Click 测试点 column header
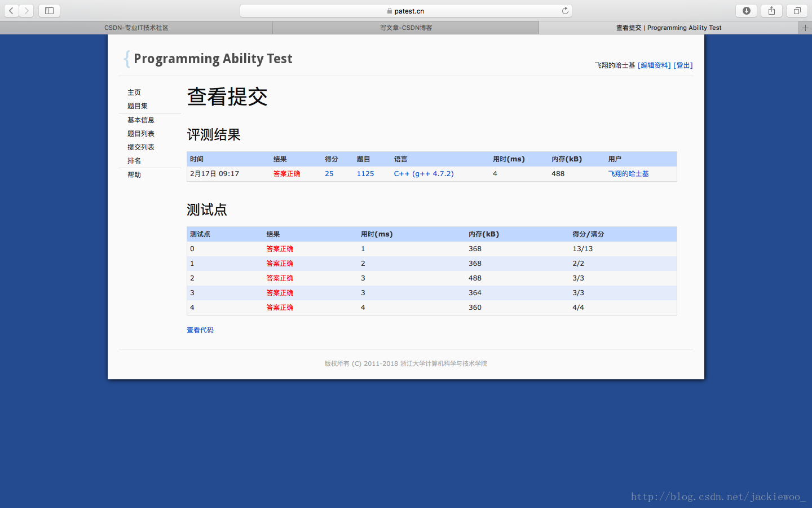The height and width of the screenshot is (508, 812). pos(200,234)
